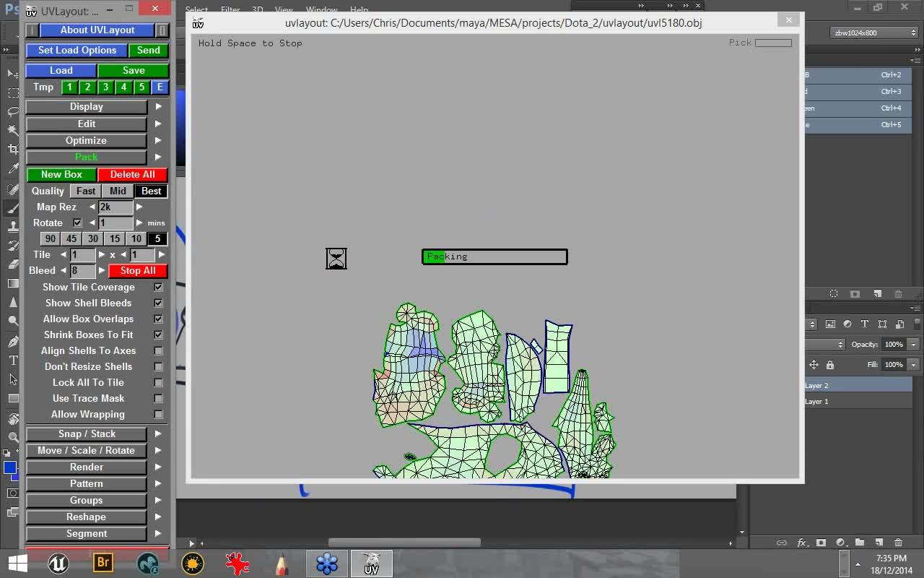Select the Fast quality option
The image size is (924, 578).
click(86, 191)
